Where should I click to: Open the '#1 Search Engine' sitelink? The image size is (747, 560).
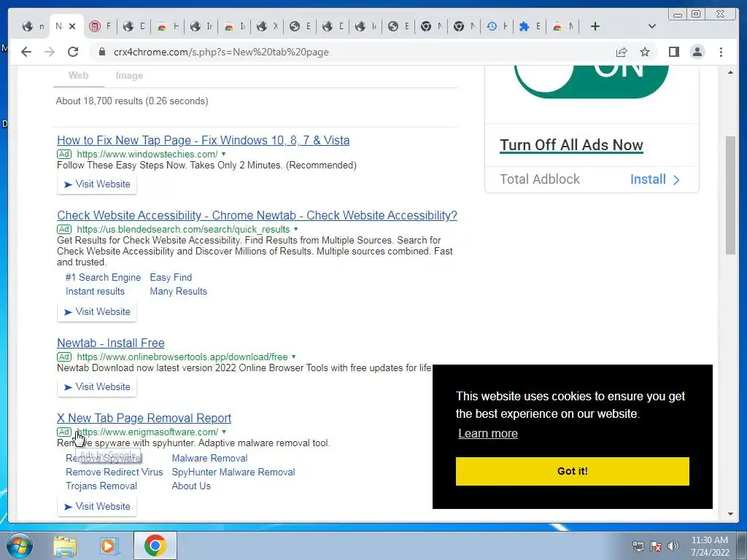point(103,277)
